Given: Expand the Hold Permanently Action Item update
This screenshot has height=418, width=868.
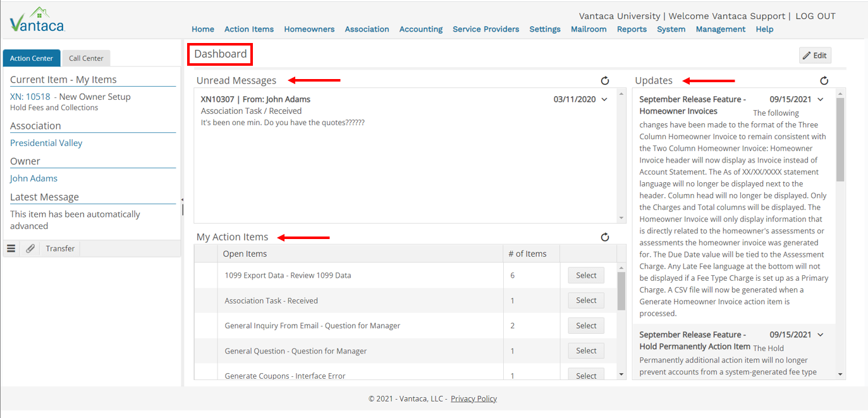Looking at the screenshot, I should (820, 335).
